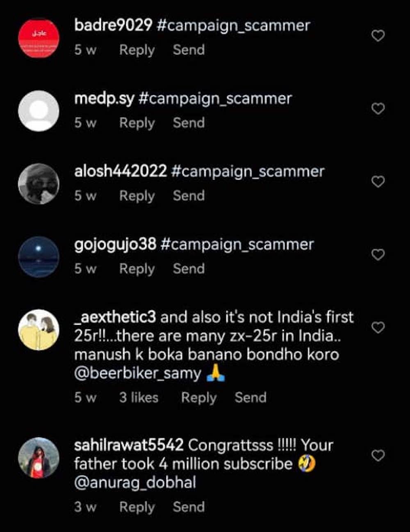Image resolution: width=410 pixels, height=532 pixels.
Task: View alosh442022's profile photo
Action: point(39,184)
